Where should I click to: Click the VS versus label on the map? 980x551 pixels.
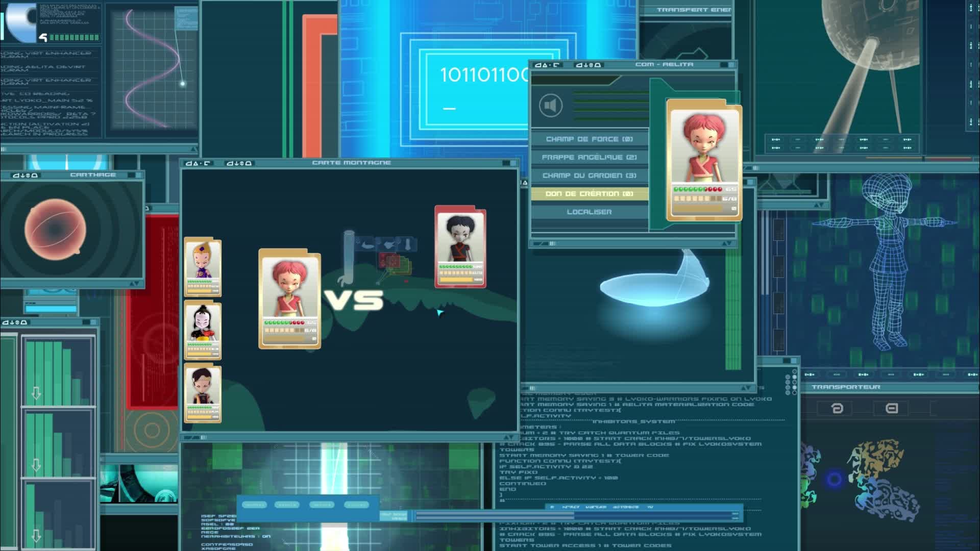pyautogui.click(x=354, y=300)
